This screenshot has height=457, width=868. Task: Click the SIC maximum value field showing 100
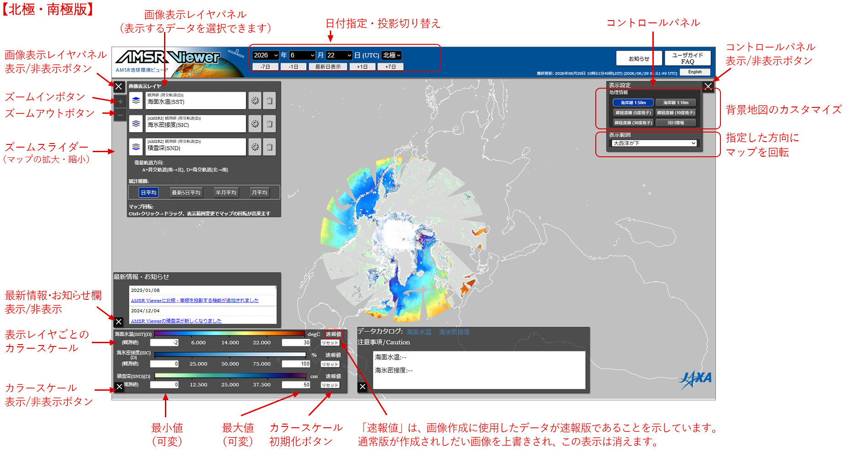point(296,364)
